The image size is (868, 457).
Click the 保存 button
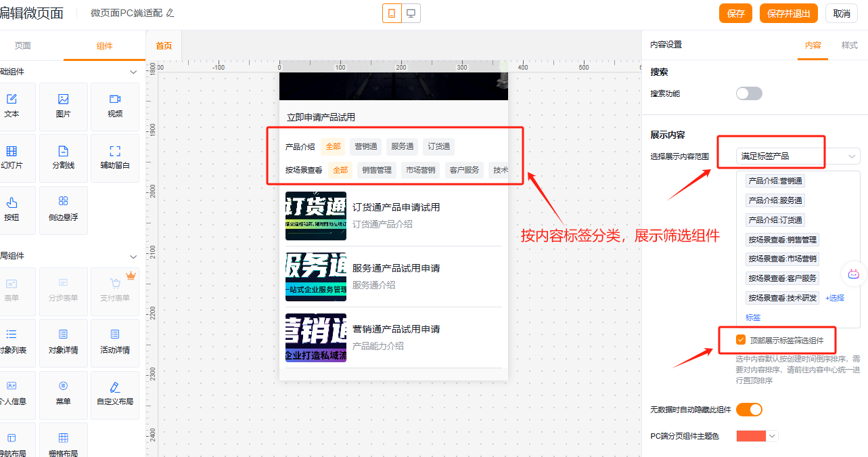point(735,14)
